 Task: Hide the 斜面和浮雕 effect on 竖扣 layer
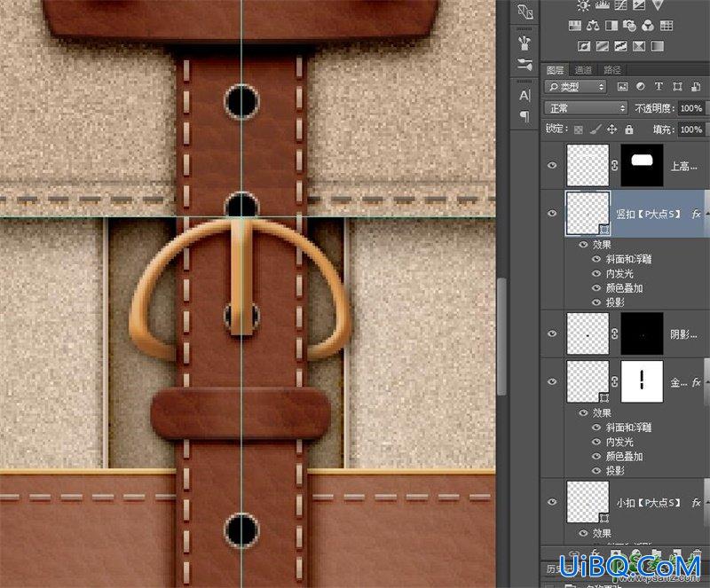[x=596, y=259]
